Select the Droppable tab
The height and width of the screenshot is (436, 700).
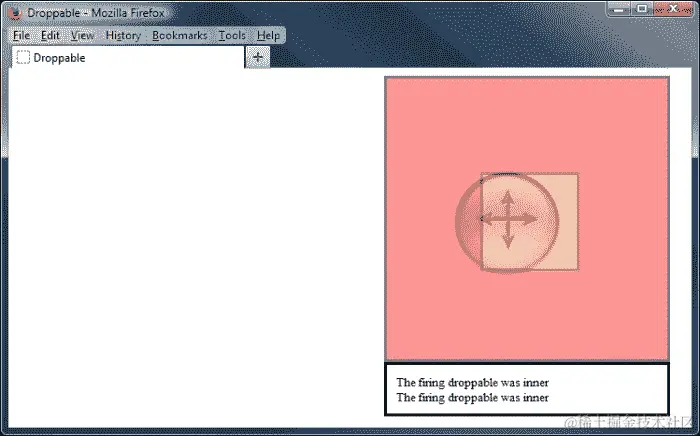point(128,58)
